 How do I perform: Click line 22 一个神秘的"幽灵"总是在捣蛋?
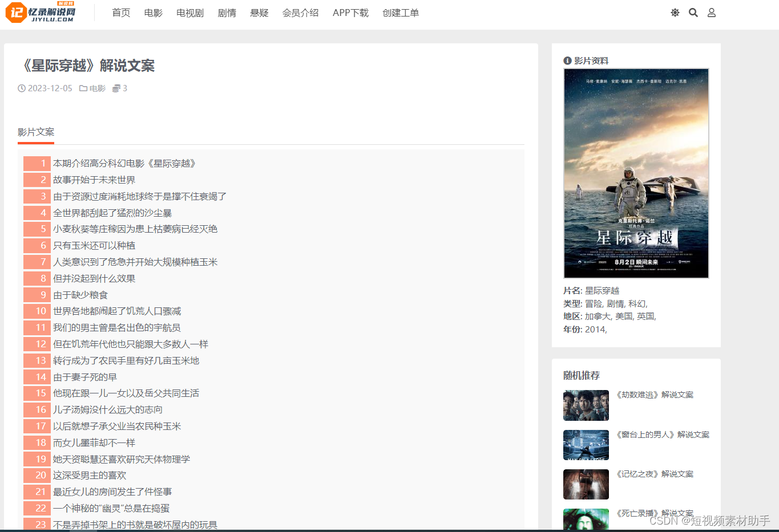point(111,509)
